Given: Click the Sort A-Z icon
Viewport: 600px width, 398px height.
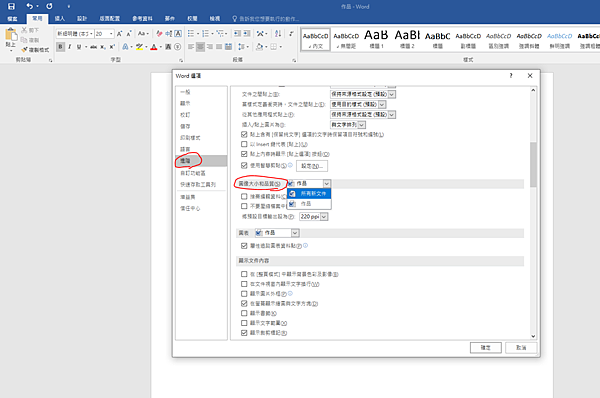Looking at the screenshot, I should coord(278,34).
